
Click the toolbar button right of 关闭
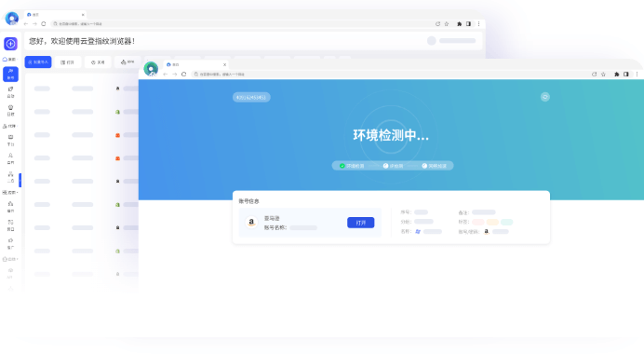(x=127, y=62)
